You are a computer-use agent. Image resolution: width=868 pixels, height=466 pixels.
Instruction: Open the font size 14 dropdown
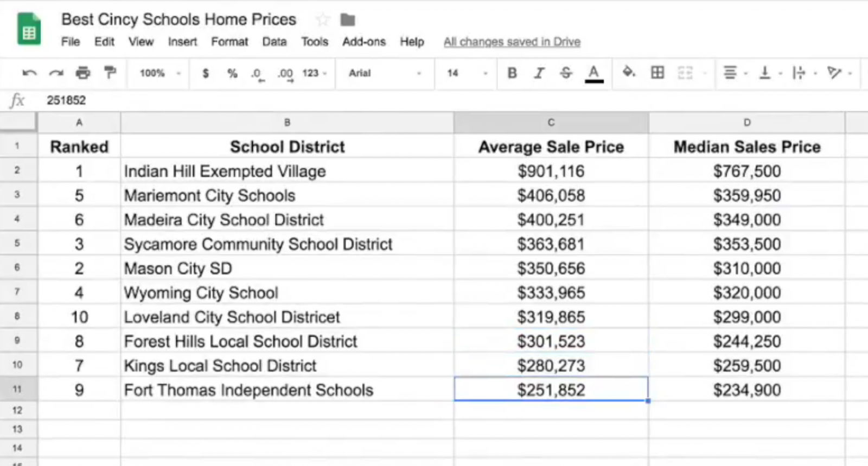(467, 73)
